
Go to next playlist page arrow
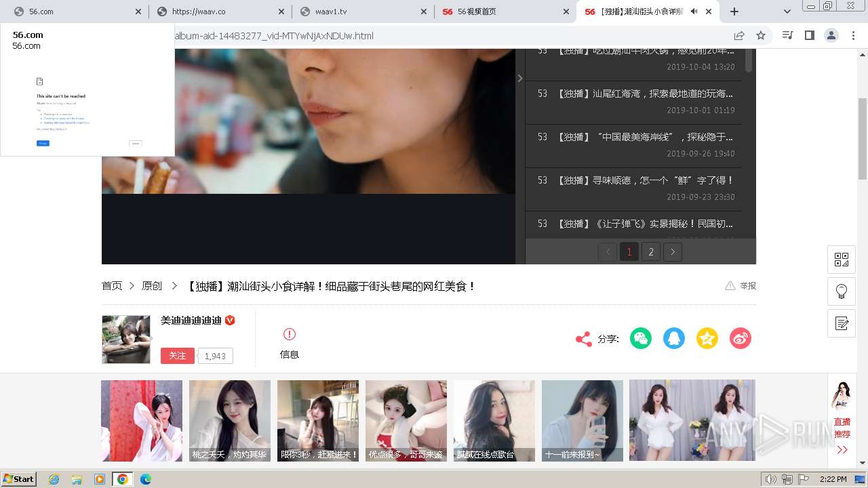(673, 252)
